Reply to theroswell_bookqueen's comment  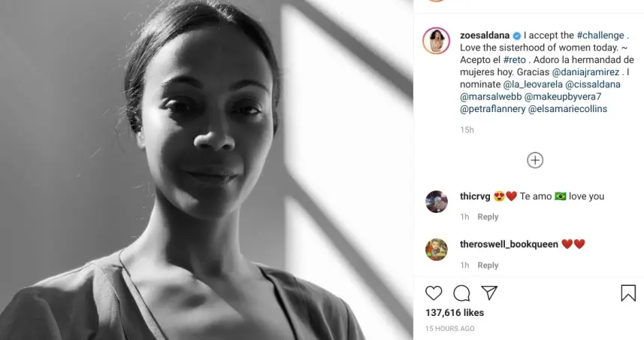coord(488,265)
